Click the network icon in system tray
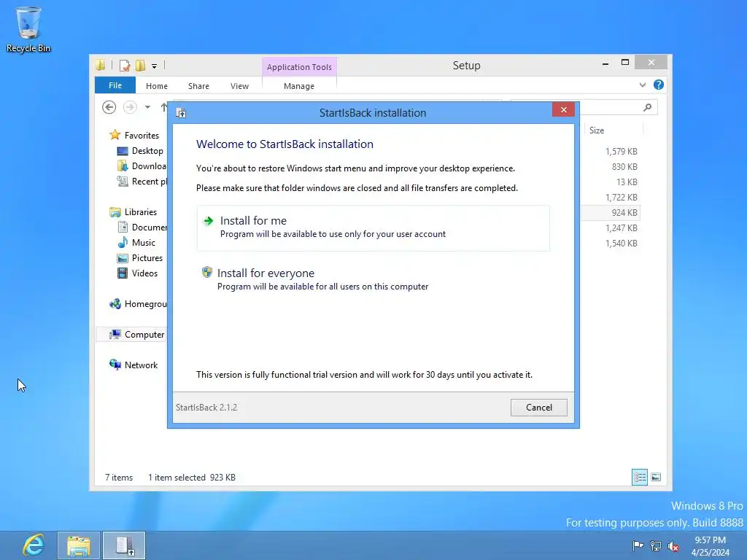 [656, 545]
